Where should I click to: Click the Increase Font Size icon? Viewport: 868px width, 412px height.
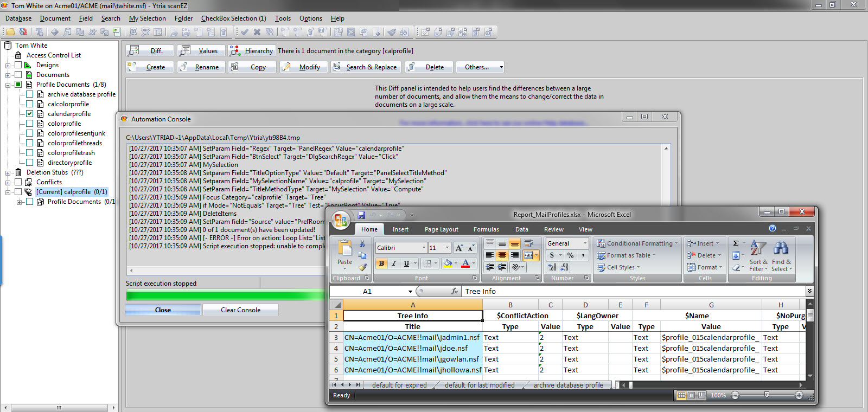click(459, 248)
